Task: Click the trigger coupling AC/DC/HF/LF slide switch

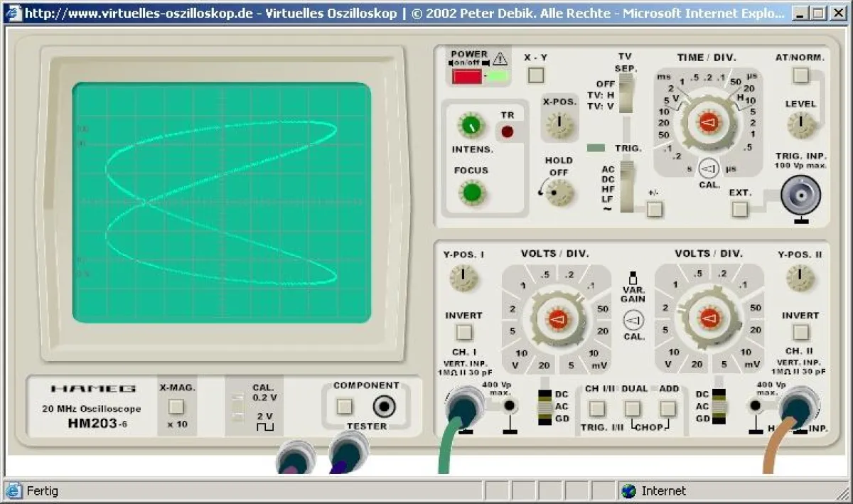Action: tap(626, 186)
